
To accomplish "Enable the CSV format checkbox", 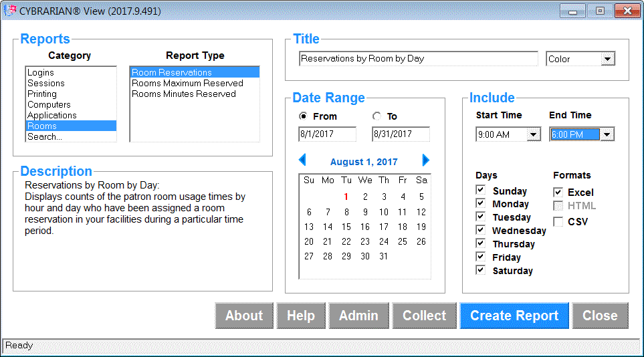I will pos(558,221).
